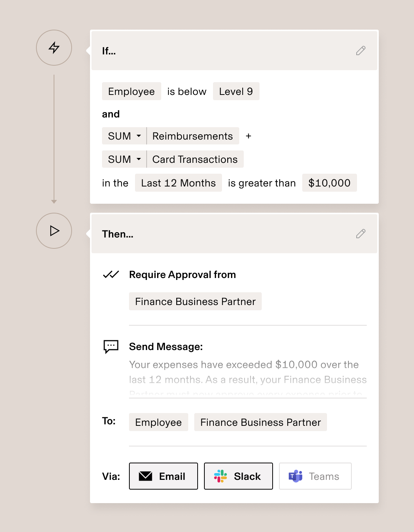Change the Last 12 Months time period
Image resolution: width=414 pixels, height=532 pixels.
pyautogui.click(x=178, y=183)
